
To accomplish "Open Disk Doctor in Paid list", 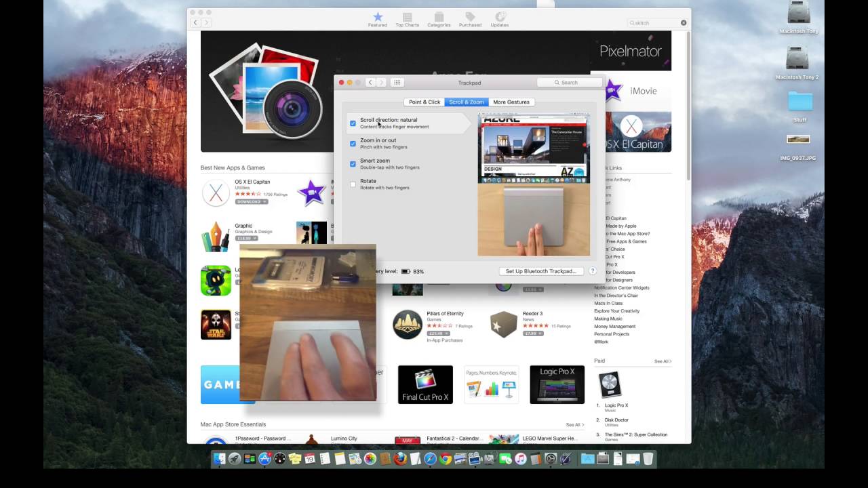I will [616, 420].
